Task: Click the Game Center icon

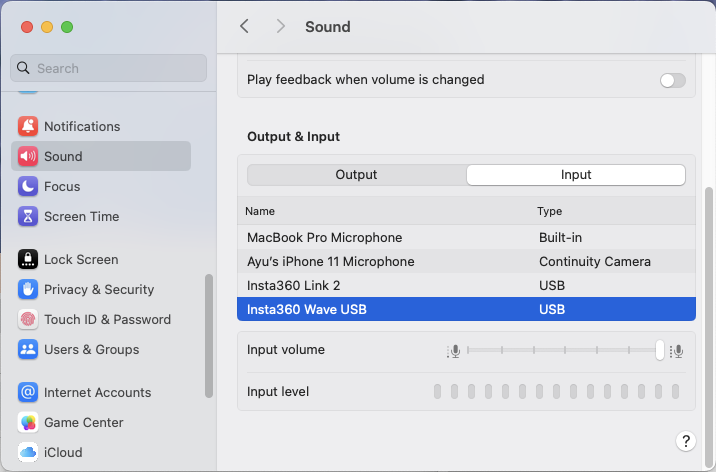Action: (28, 422)
